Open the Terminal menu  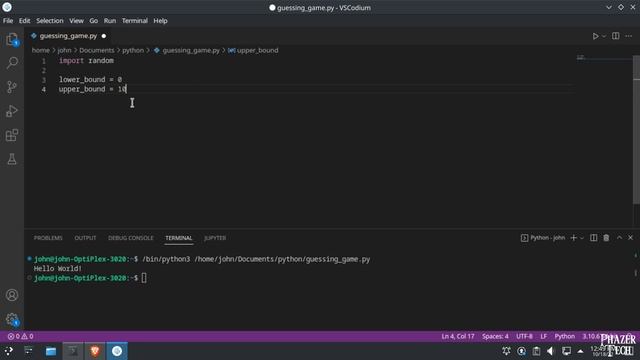coord(135,20)
